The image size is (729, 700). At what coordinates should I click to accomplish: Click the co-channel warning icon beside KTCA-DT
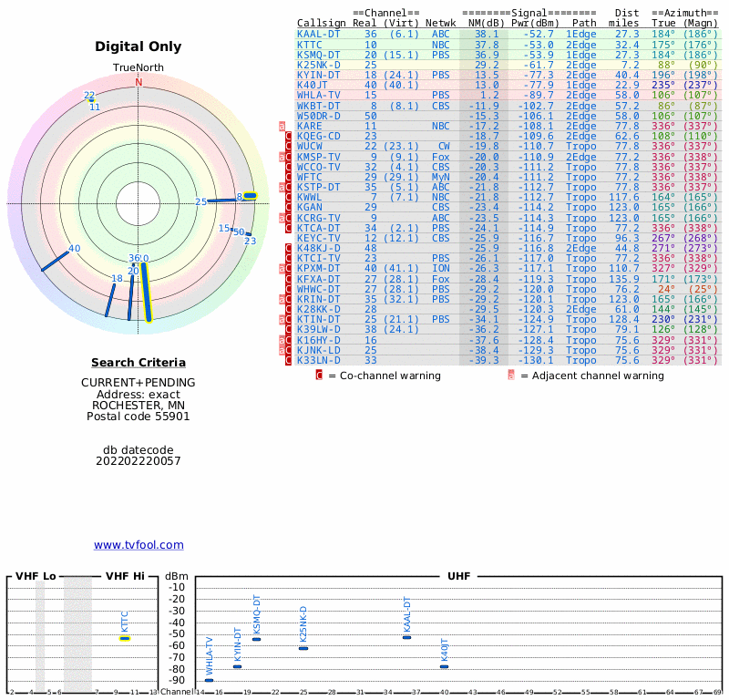tap(288, 229)
